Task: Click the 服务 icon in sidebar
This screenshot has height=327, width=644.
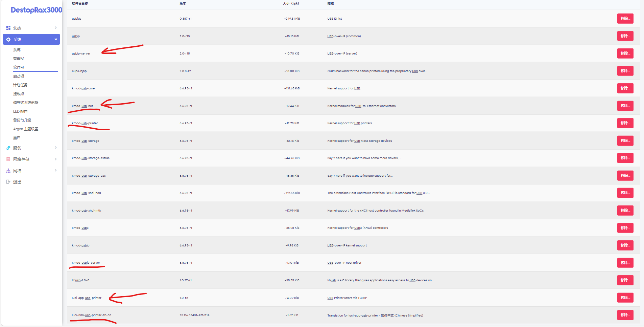Action: 8,148
